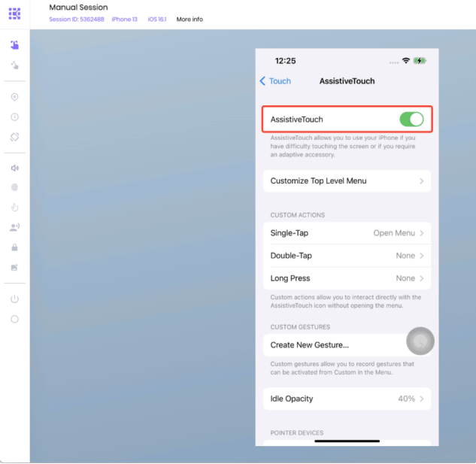Viewport: 476px width, 464px height.
Task: Open Long Press action options
Action: click(347, 278)
